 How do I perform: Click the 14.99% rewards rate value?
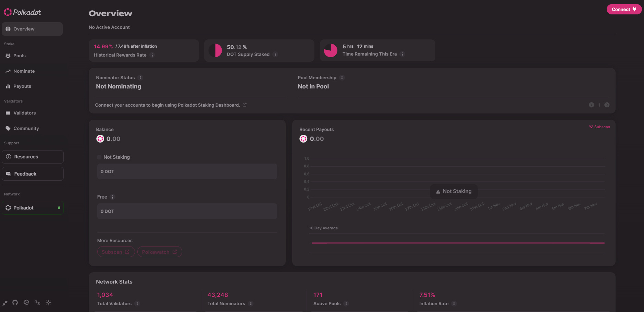103,47
